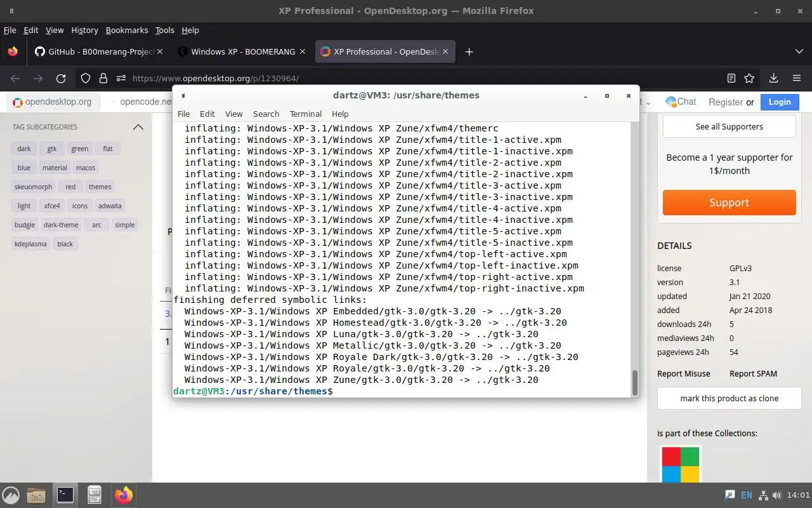This screenshot has height=508, width=812.
Task: Open Firefox hamburger application menu
Action: coord(797,78)
